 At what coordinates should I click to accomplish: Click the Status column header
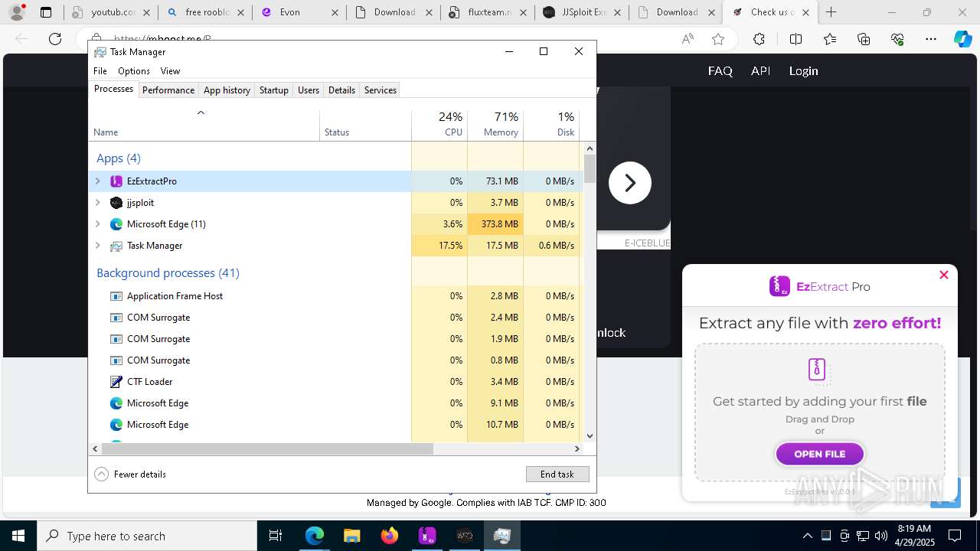click(x=365, y=125)
